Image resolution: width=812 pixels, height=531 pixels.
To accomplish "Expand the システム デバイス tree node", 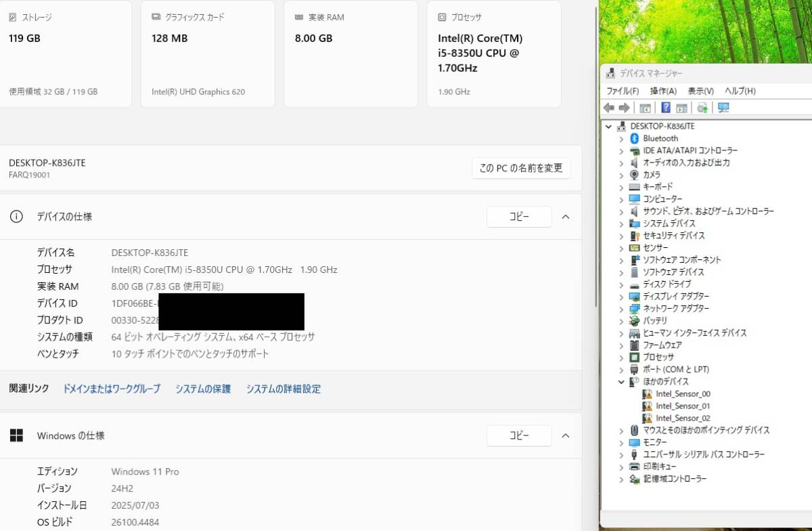I will (x=621, y=224).
